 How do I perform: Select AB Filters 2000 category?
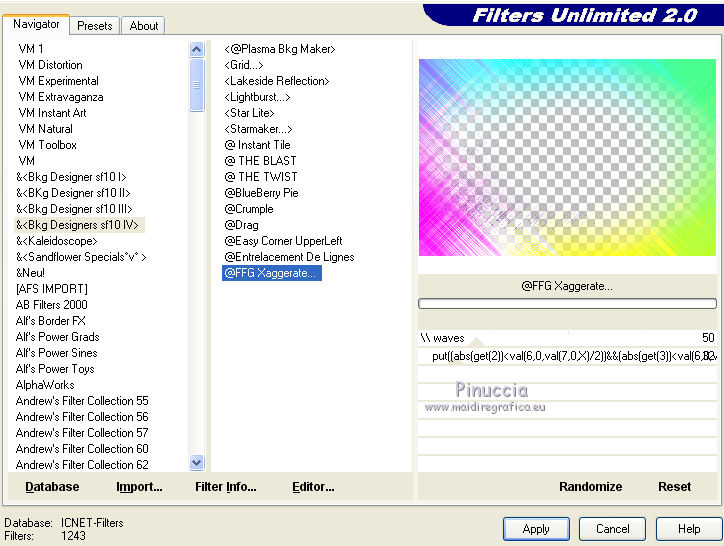tap(51, 305)
